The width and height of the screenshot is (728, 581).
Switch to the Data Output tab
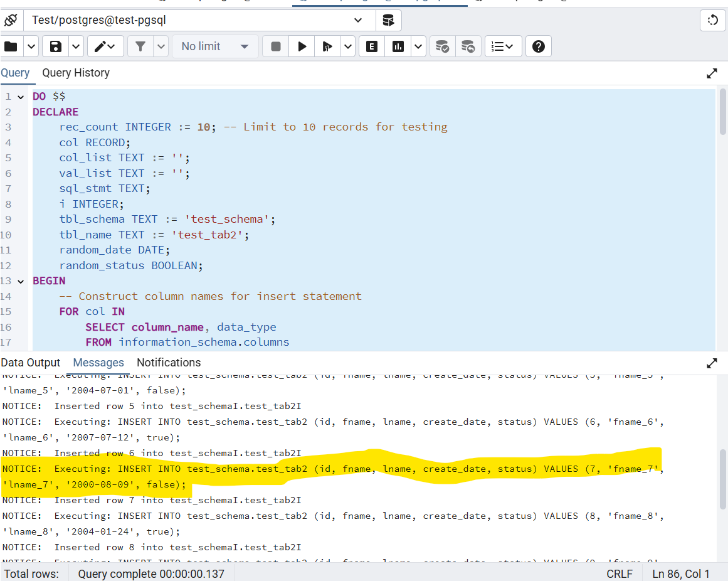pos(31,363)
